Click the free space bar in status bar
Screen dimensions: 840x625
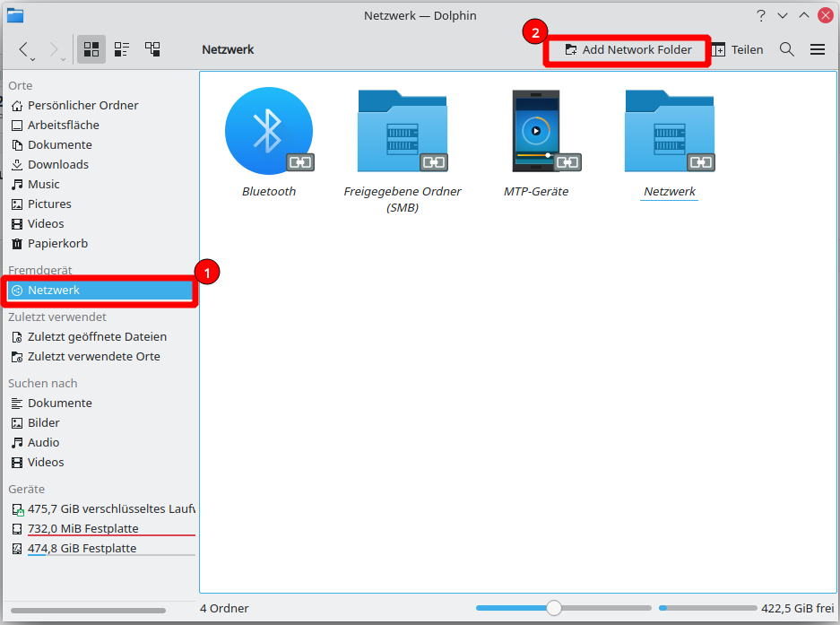707,608
